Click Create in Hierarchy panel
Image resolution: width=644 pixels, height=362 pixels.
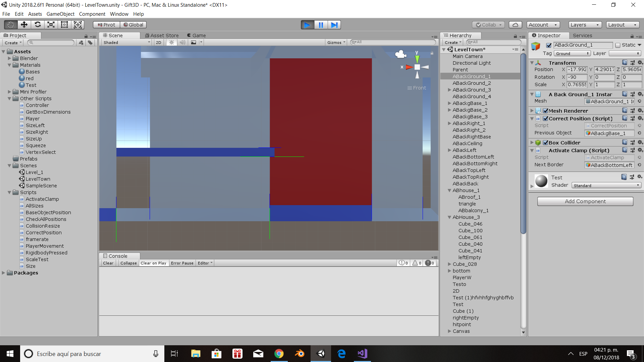click(x=453, y=43)
